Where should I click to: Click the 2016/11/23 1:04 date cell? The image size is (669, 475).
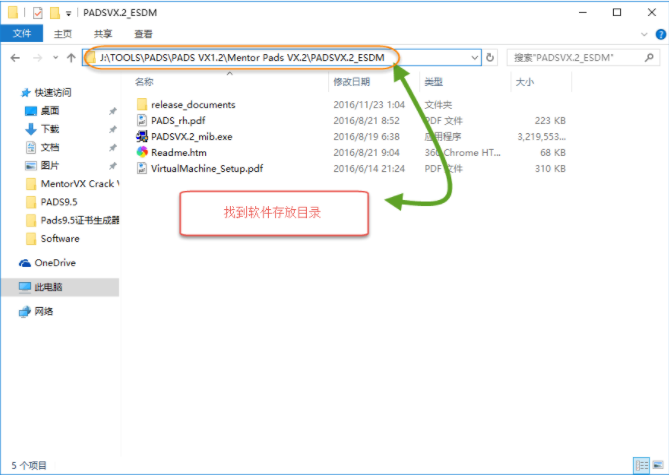369,105
